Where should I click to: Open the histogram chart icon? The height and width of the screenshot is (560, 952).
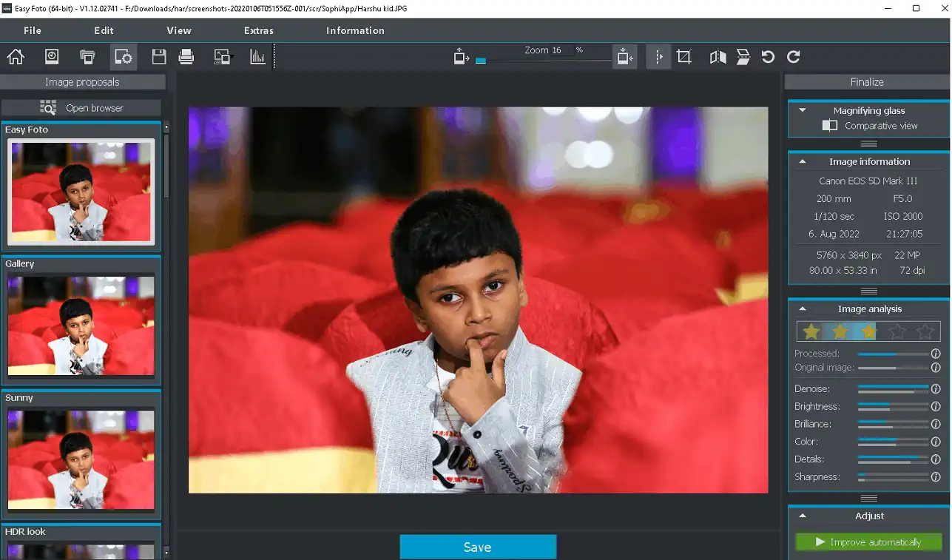point(257,57)
